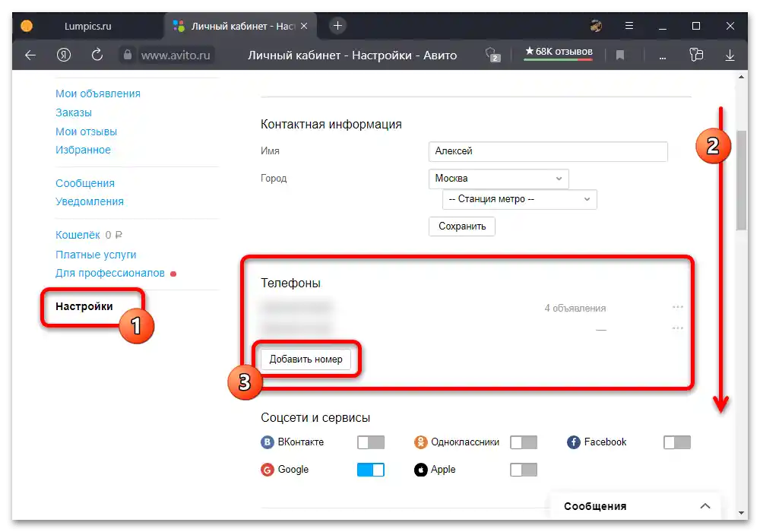Open browser downloads

coord(730,55)
